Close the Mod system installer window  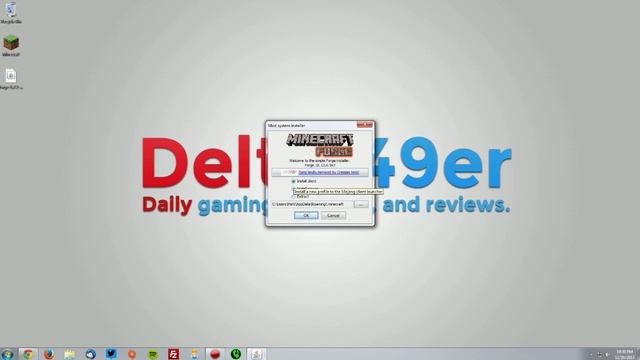click(365, 125)
